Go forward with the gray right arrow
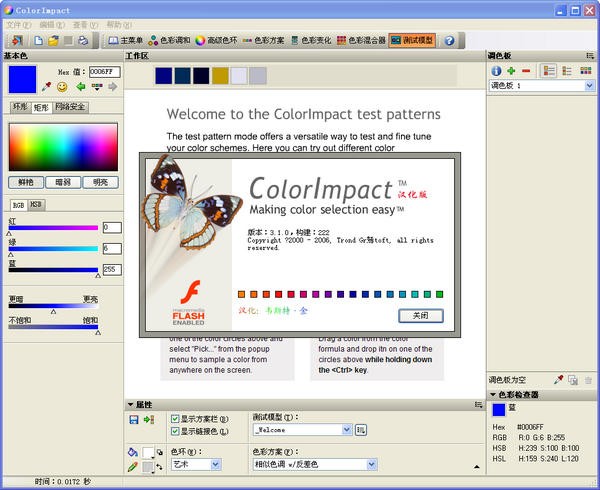 (x=112, y=86)
